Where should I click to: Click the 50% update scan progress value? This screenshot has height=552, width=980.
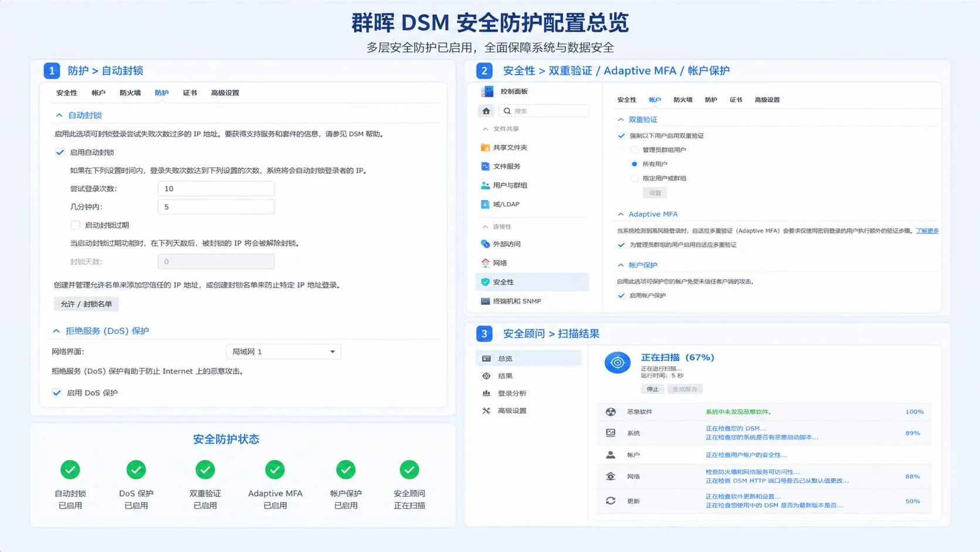click(913, 501)
